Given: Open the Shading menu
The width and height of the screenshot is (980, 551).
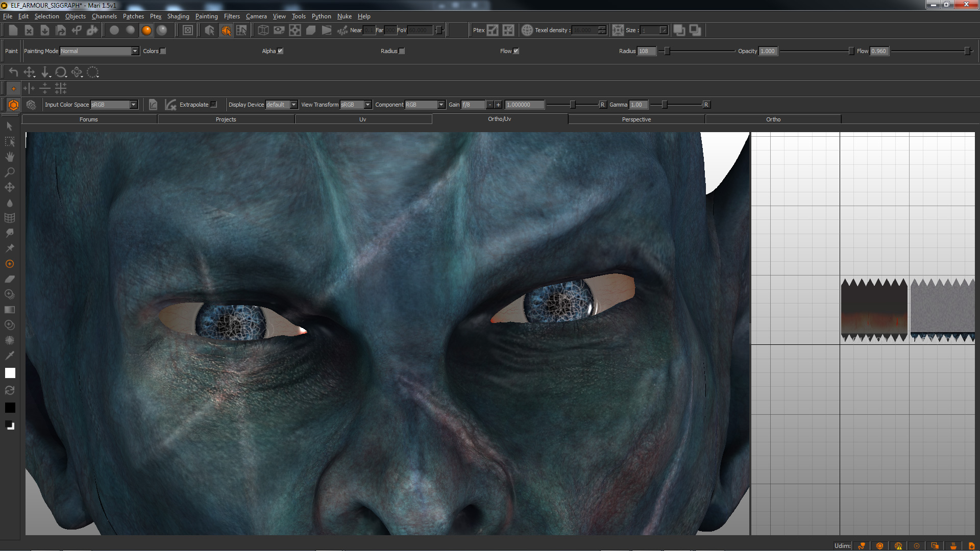Looking at the screenshot, I should [178, 16].
